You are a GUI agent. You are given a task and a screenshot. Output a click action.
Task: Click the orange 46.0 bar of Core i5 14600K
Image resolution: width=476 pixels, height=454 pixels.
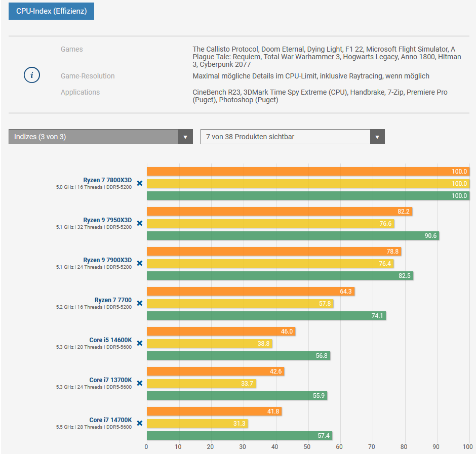point(221,332)
